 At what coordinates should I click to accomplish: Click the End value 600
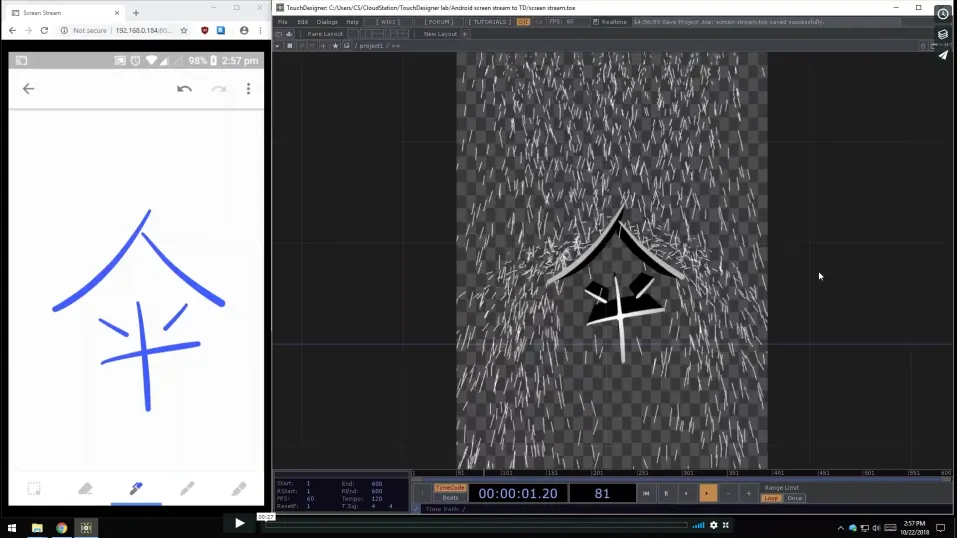coord(377,484)
